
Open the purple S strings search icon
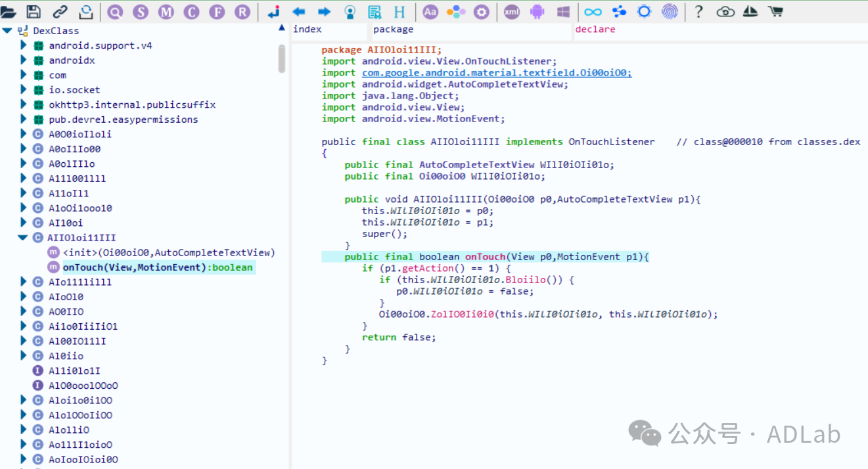point(141,11)
